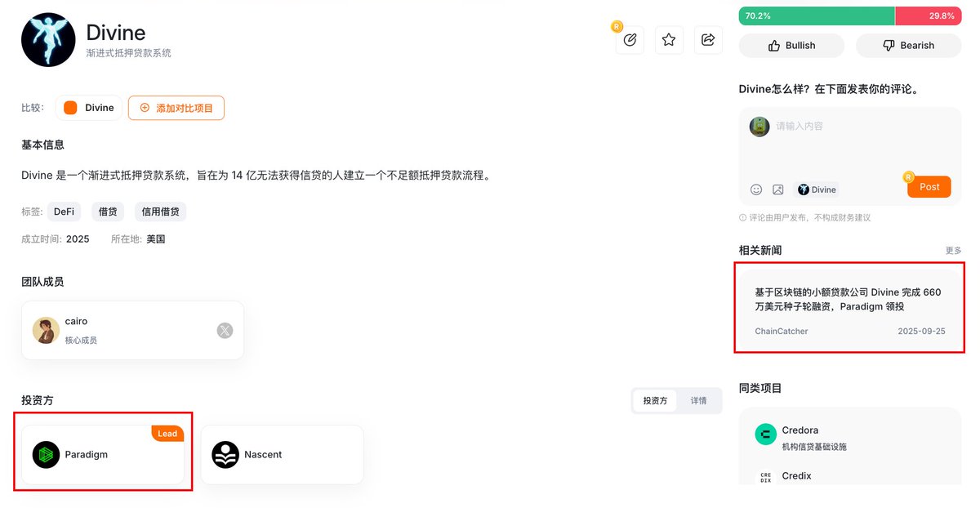Click the Paradigm logo icon

tap(46, 454)
